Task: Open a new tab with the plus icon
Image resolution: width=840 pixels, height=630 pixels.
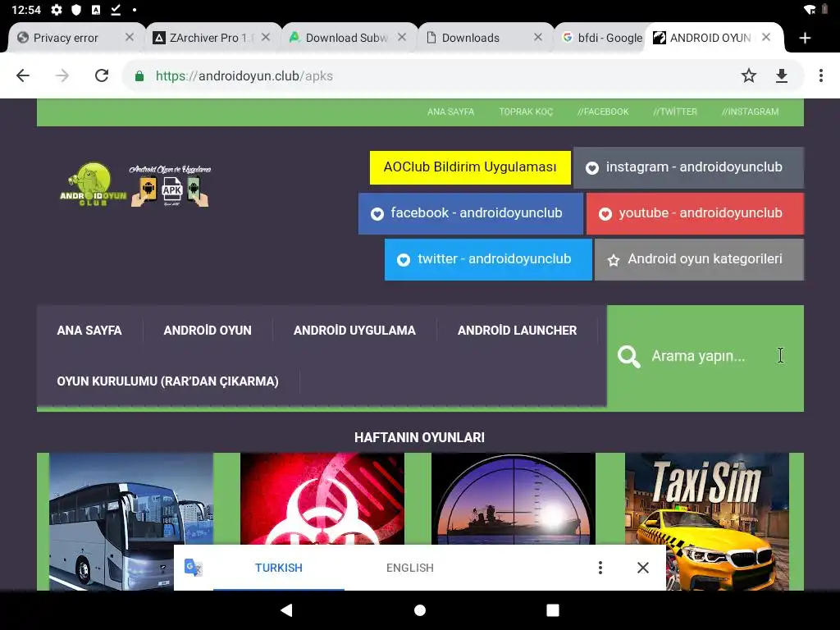Action: tap(805, 38)
